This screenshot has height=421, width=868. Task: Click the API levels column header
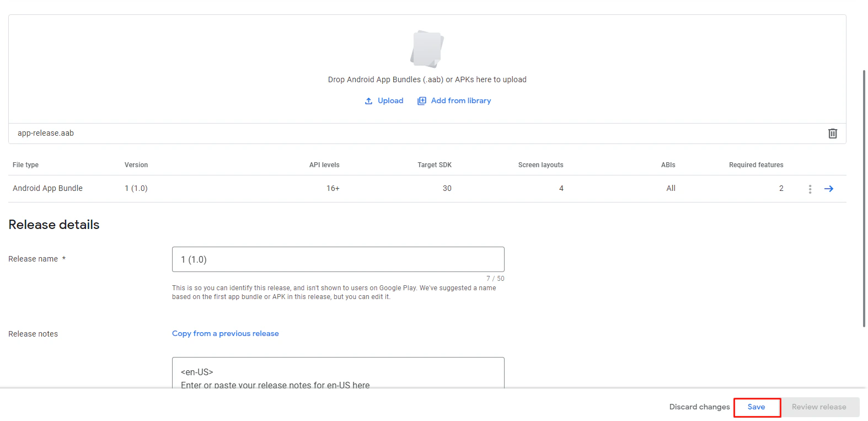(324, 165)
